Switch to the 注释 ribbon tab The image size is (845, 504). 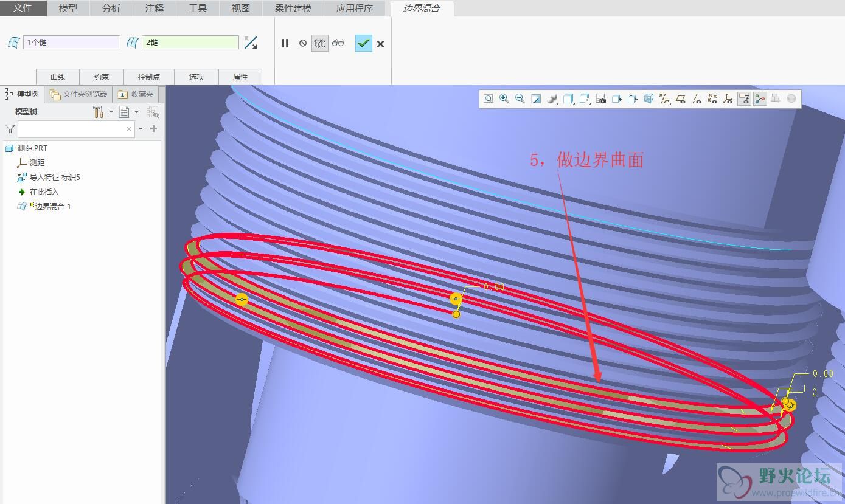coord(155,8)
